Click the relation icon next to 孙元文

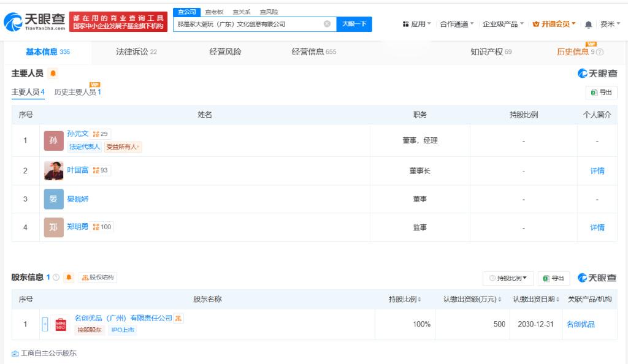click(100, 134)
